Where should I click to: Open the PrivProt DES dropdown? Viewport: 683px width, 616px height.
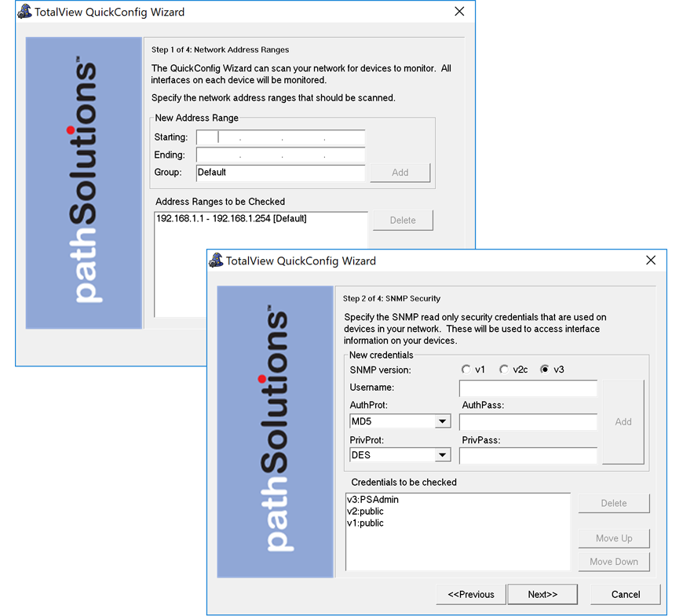tap(443, 455)
